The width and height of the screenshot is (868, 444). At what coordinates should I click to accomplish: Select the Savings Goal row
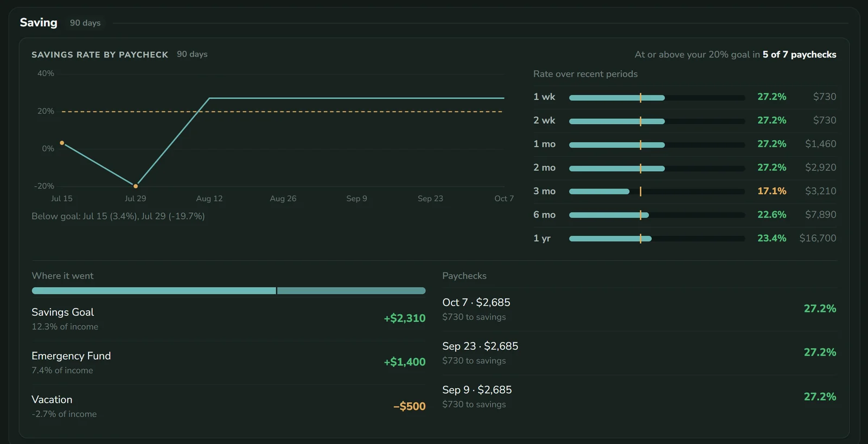228,319
